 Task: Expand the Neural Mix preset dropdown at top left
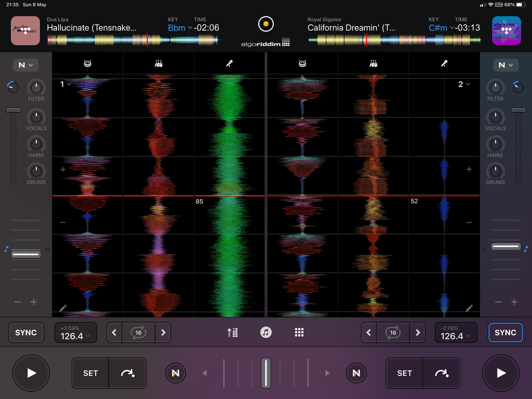point(26,65)
